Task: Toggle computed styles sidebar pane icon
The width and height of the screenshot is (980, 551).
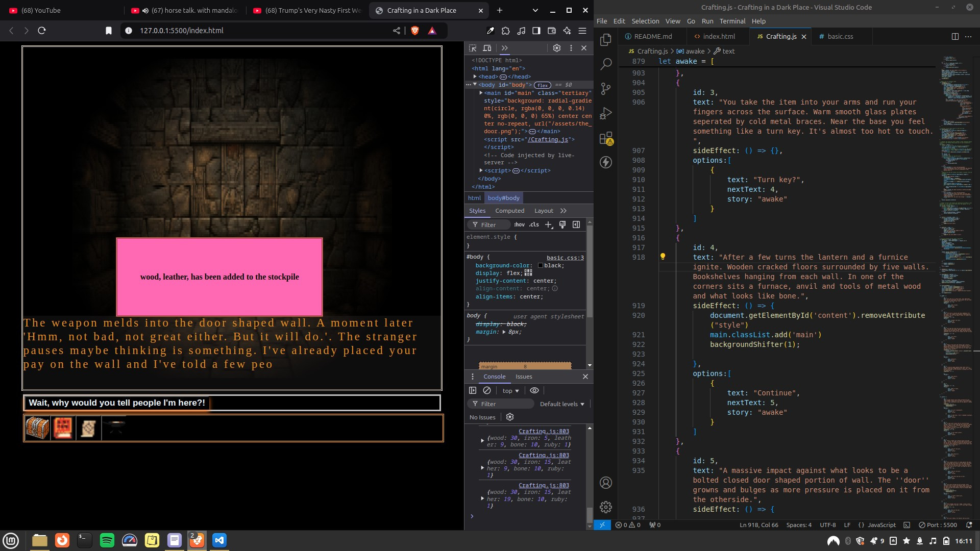Action: pyautogui.click(x=576, y=224)
